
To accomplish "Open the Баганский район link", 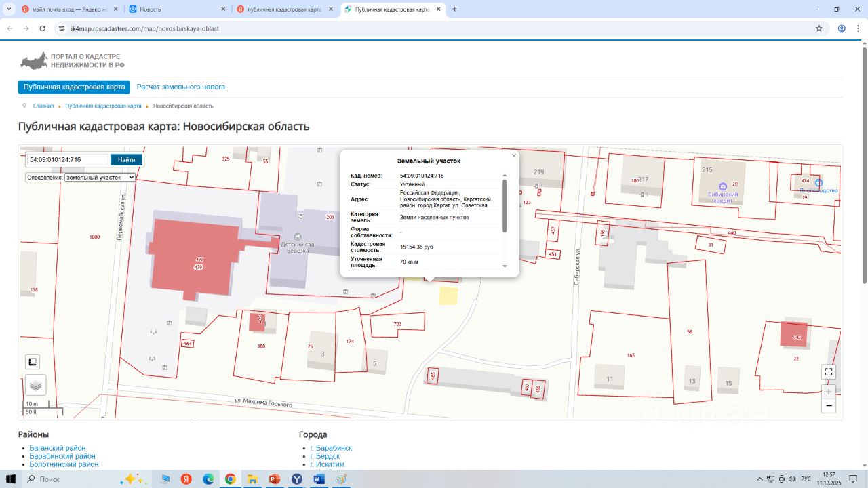I will click(x=58, y=448).
